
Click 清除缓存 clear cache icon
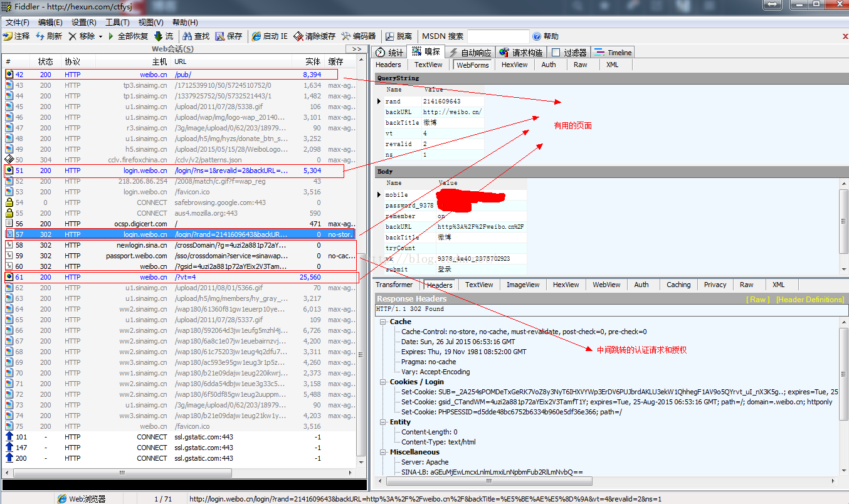pyautogui.click(x=298, y=36)
